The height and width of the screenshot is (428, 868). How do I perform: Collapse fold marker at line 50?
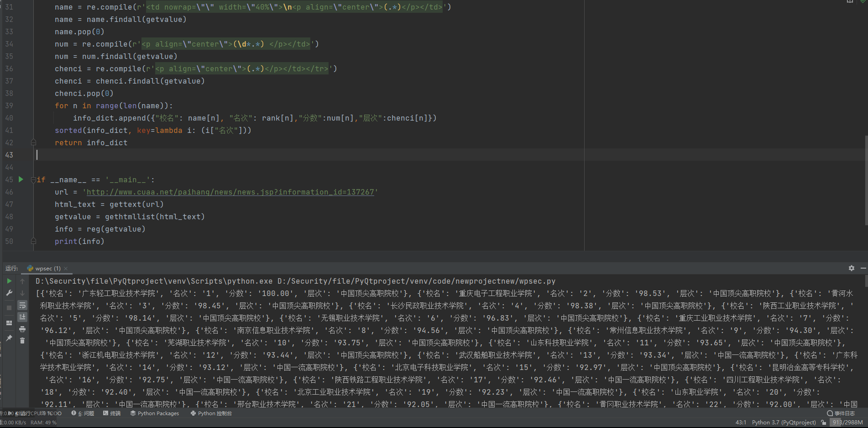click(x=33, y=241)
